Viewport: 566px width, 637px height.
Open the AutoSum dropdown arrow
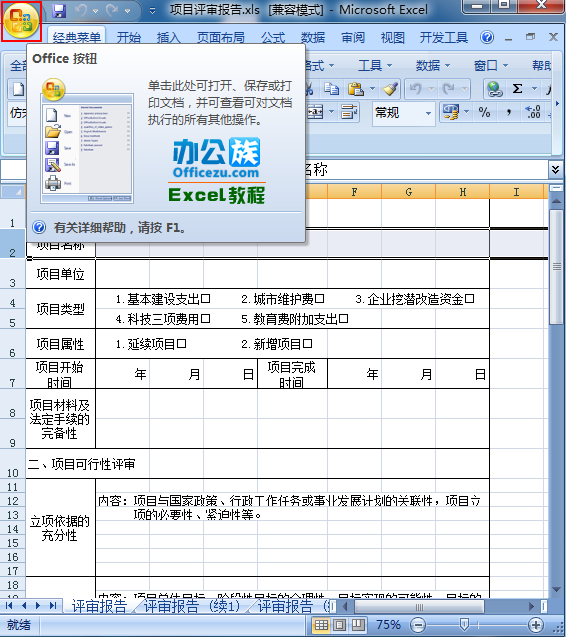coord(535,89)
